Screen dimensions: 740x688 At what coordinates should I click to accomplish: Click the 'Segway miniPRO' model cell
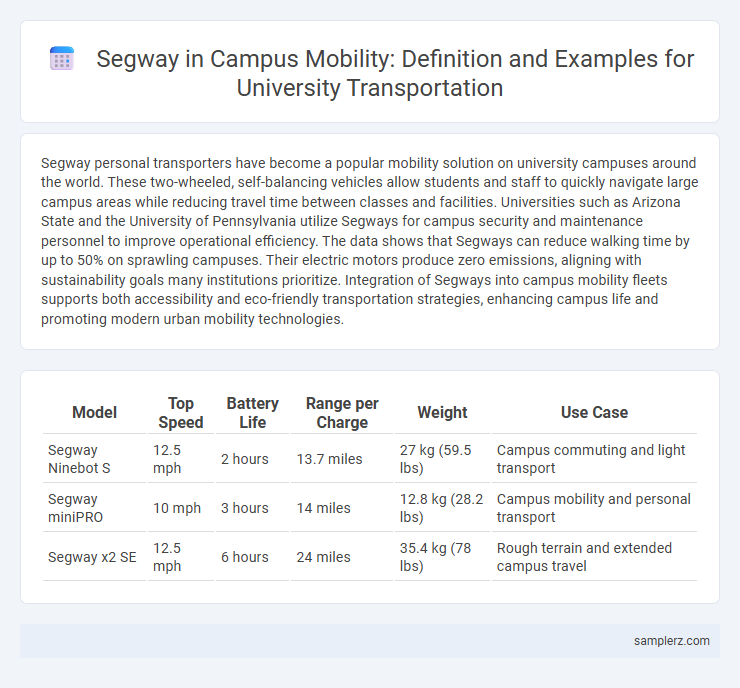(94, 508)
